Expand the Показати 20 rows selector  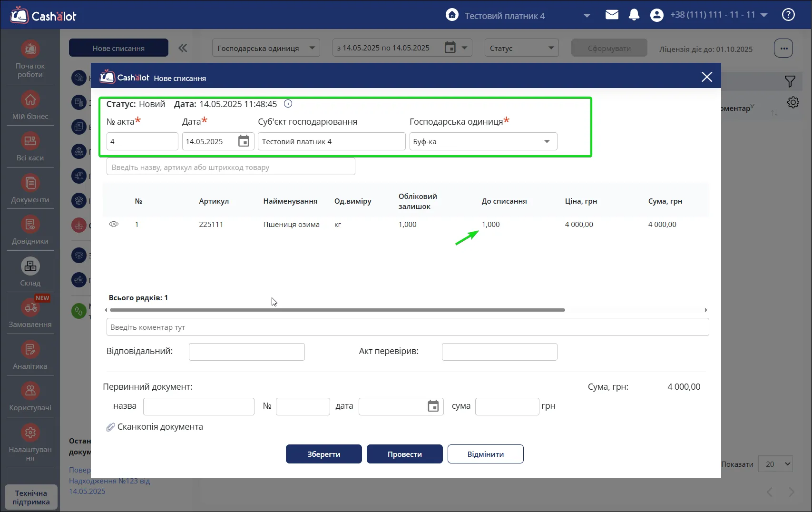pyautogui.click(x=776, y=464)
